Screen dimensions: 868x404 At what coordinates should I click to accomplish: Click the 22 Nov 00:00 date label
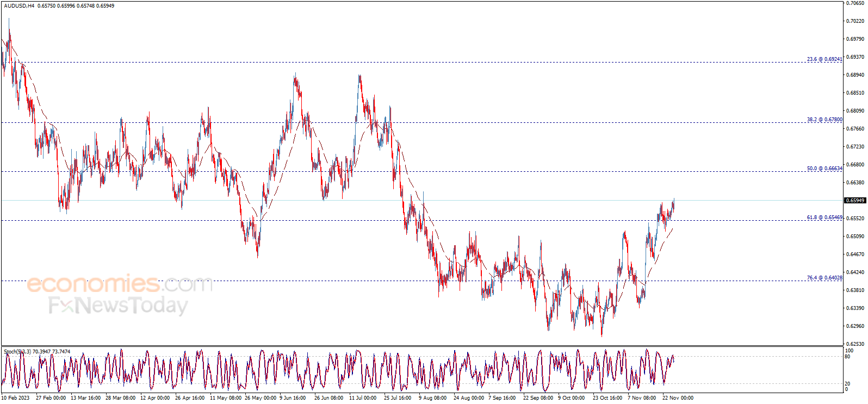[678, 398]
